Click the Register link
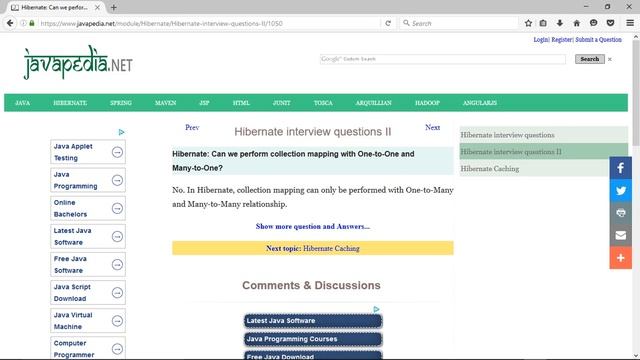The image size is (640, 360). (x=562, y=40)
